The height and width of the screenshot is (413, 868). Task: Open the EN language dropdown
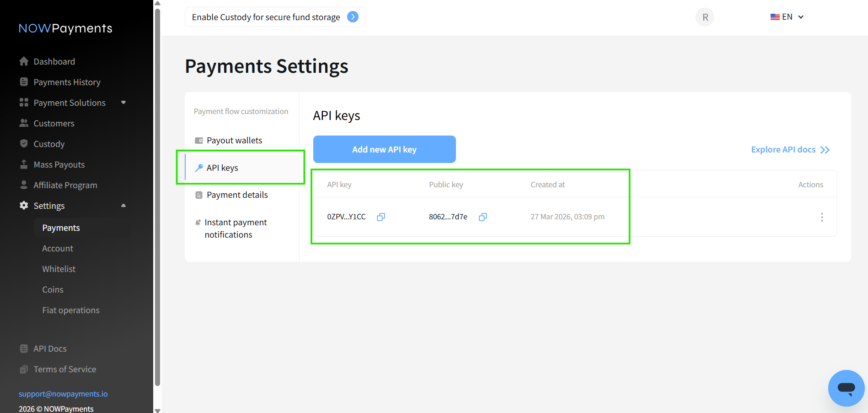click(x=787, y=17)
